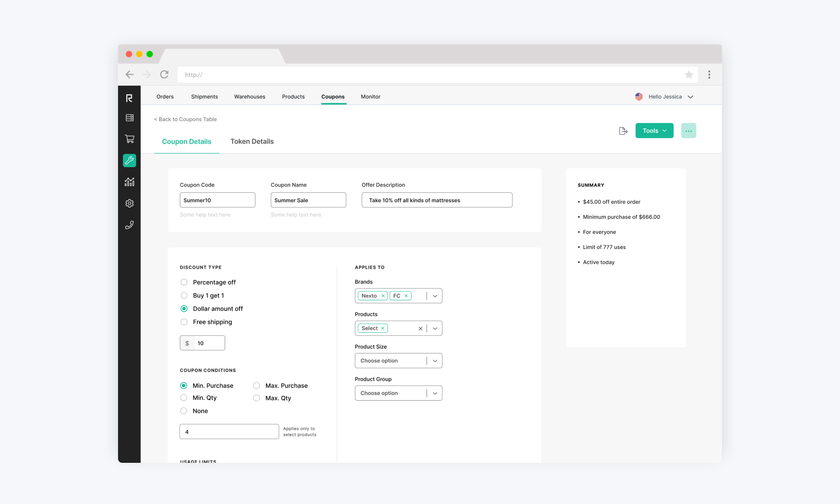Select Percentage off discount type
This screenshot has height=504, width=840.
(184, 282)
